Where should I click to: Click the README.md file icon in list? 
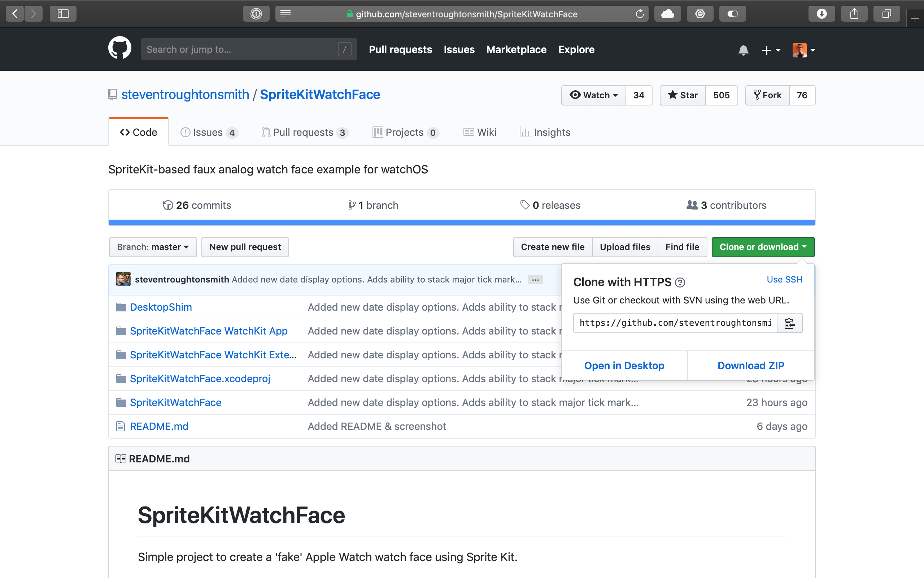click(120, 426)
